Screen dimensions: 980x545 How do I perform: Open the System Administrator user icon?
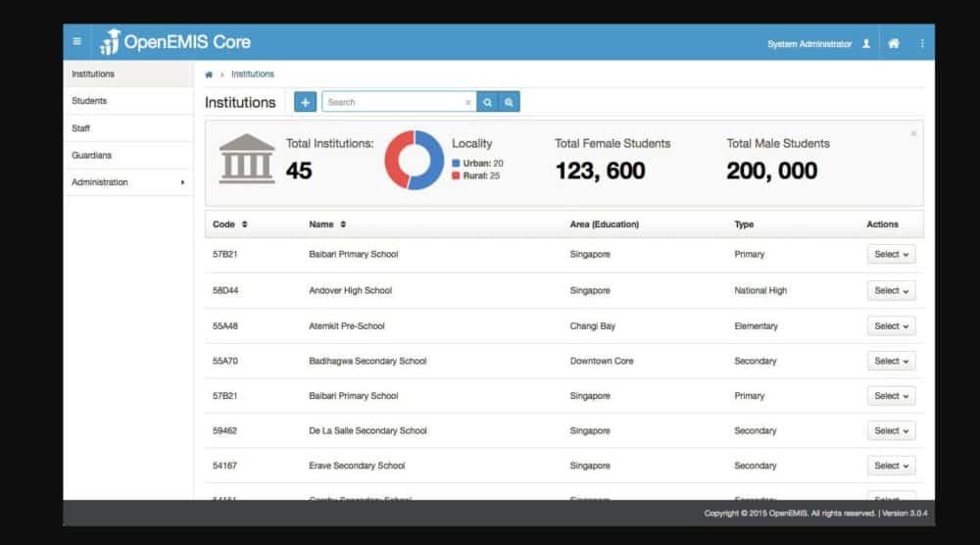pyautogui.click(x=865, y=44)
